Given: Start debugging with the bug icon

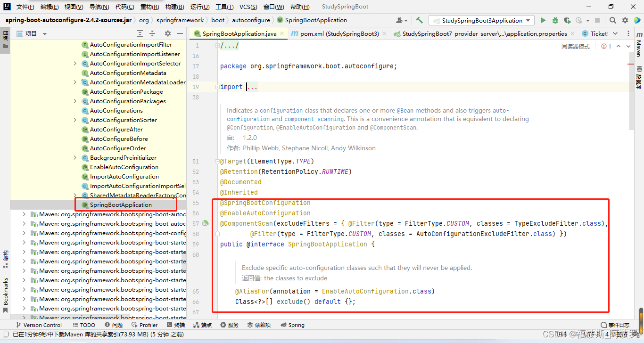Looking at the screenshot, I should click(x=555, y=20).
